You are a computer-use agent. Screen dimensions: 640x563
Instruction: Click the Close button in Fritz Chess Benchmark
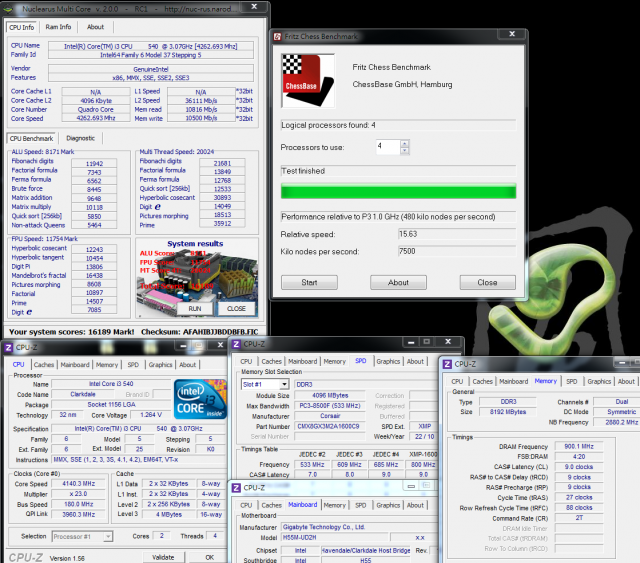487,283
